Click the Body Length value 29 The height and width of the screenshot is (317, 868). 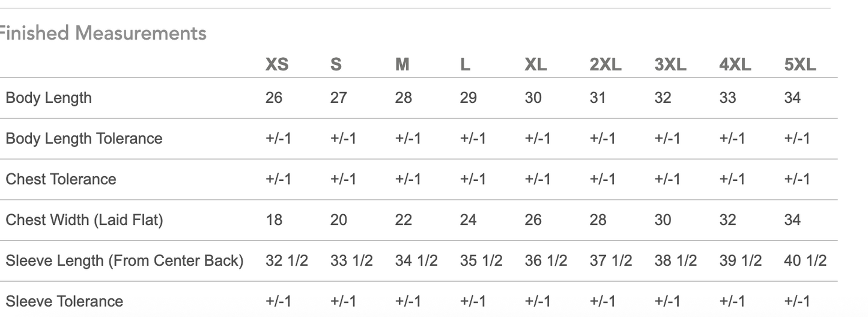point(468,97)
